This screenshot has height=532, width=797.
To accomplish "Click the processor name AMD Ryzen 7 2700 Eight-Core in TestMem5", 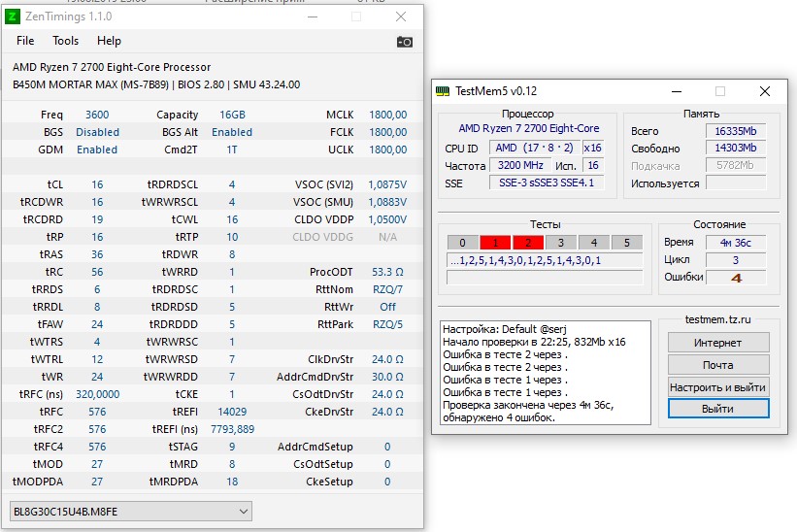I will pyautogui.click(x=529, y=128).
